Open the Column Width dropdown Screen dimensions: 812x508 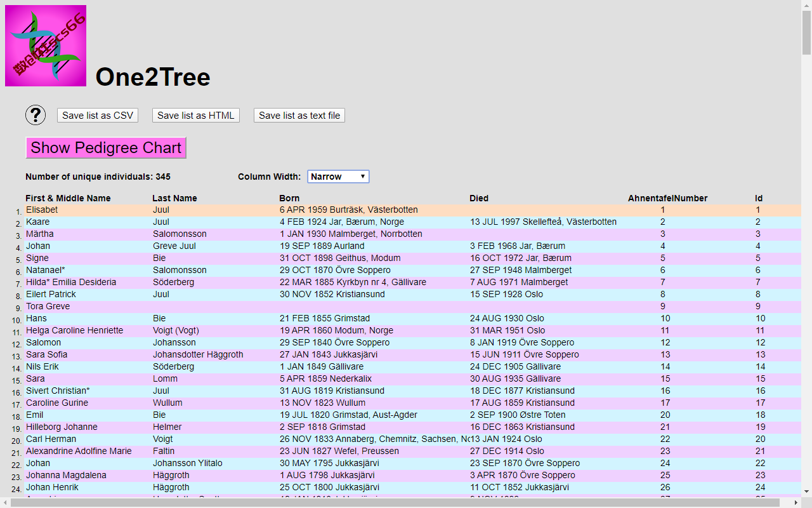(338, 177)
